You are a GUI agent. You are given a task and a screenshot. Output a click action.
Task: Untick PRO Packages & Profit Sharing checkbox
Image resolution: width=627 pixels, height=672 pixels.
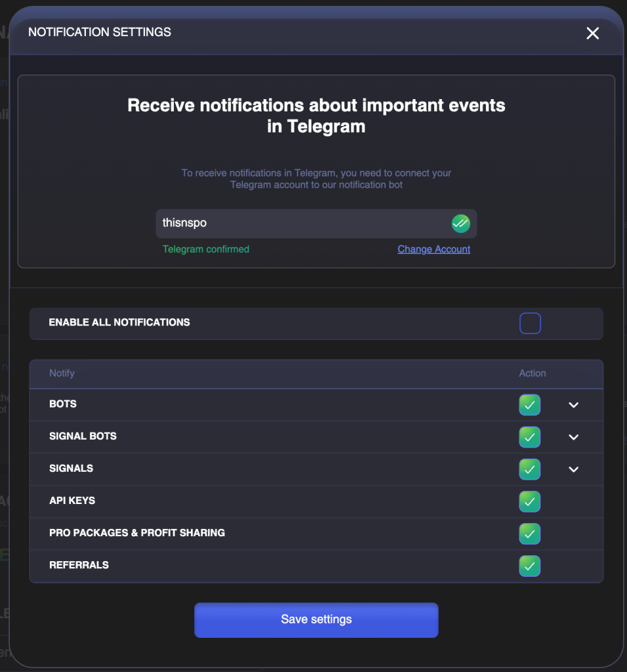(529, 534)
